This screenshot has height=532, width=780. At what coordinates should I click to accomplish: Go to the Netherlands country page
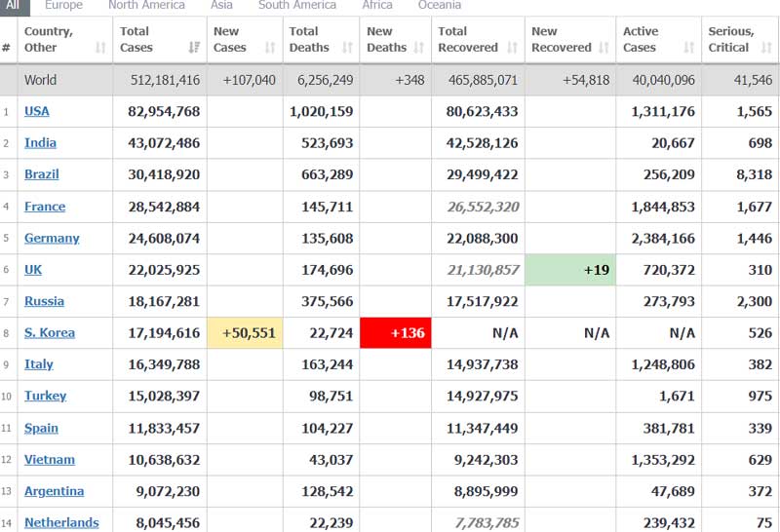(61, 522)
